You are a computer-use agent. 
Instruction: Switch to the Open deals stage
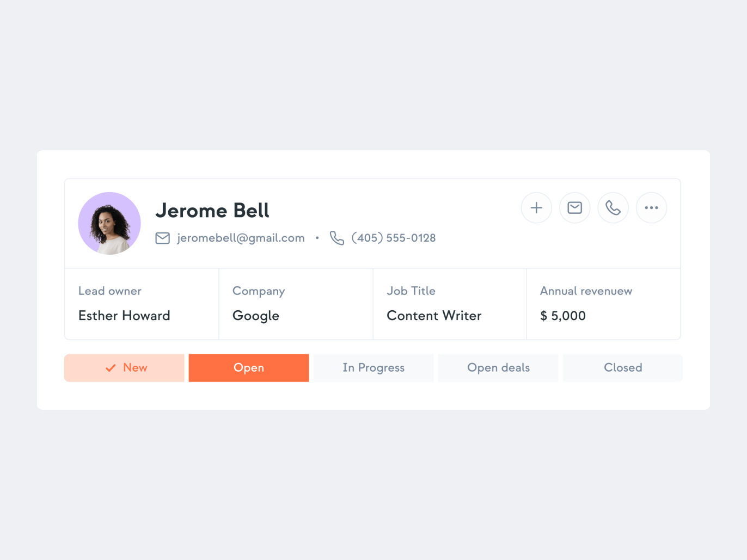[498, 368]
